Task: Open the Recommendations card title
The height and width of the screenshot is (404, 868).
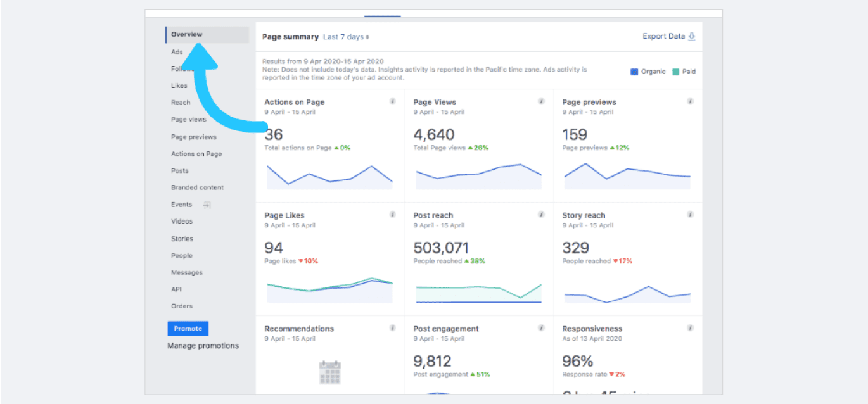Action: (x=299, y=329)
